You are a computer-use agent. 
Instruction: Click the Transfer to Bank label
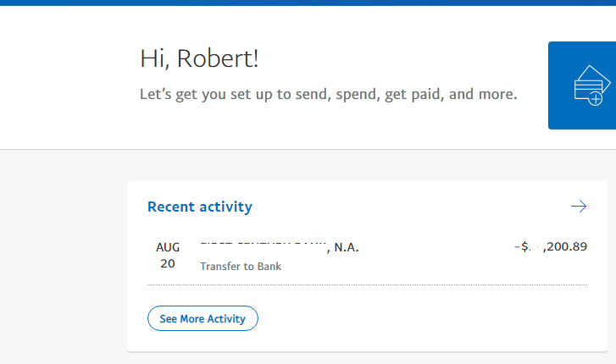click(241, 267)
